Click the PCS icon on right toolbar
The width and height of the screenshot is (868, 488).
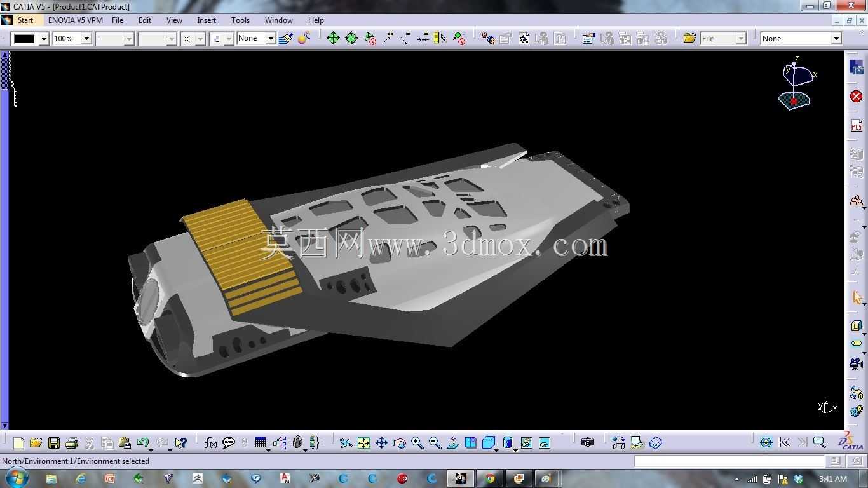pyautogui.click(x=857, y=126)
